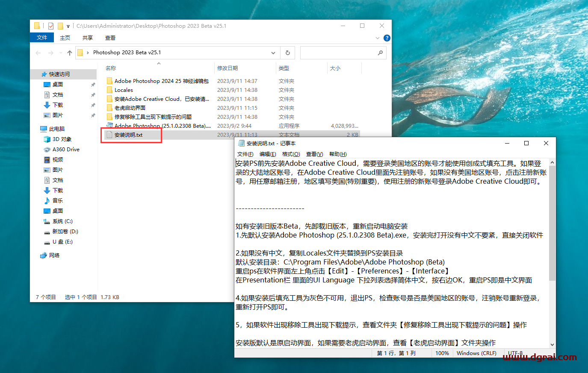This screenshot has width=588, height=373.
Task: Click the search magnifier icon
Action: click(380, 53)
